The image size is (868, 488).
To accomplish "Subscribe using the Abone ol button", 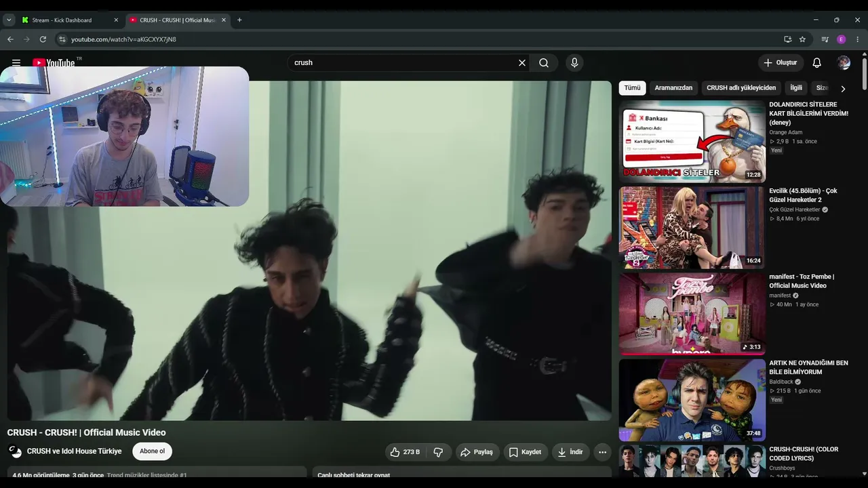I will [x=152, y=451].
